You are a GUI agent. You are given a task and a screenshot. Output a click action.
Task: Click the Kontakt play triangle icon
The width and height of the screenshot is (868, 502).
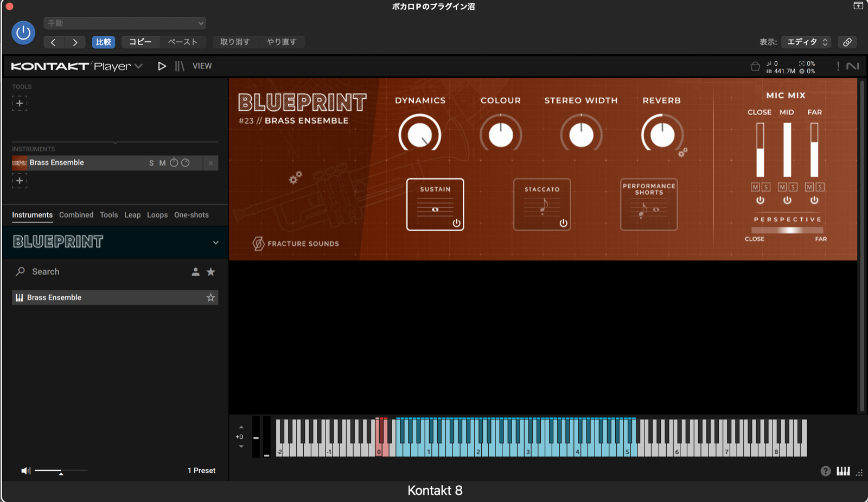162,66
